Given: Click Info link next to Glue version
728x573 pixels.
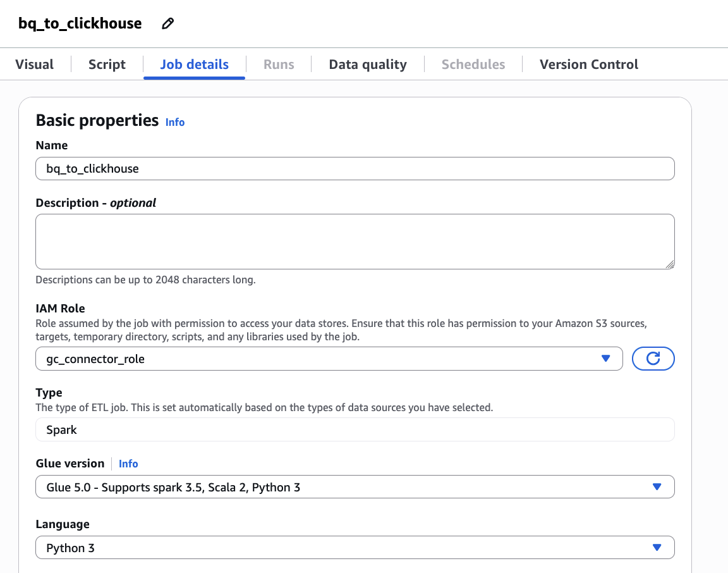Looking at the screenshot, I should point(128,464).
